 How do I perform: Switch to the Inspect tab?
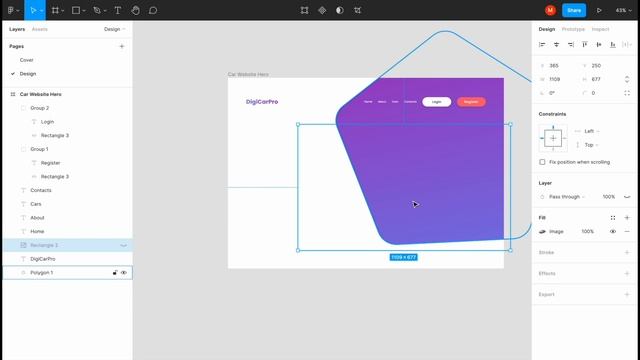[600, 29]
